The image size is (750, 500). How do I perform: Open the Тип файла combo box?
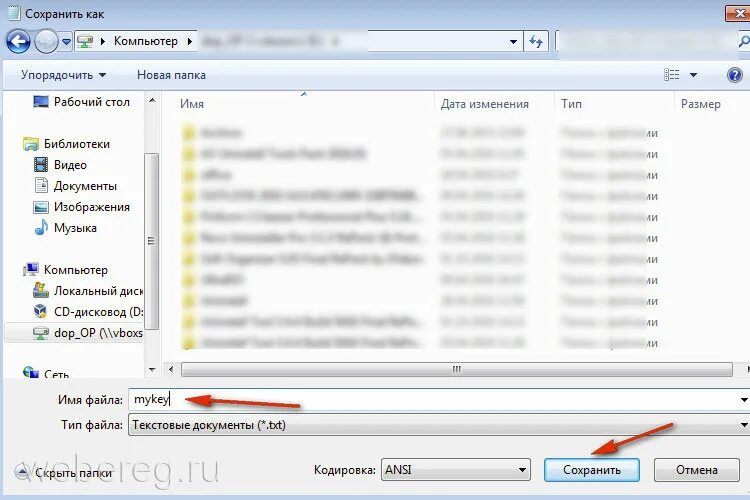click(x=439, y=425)
